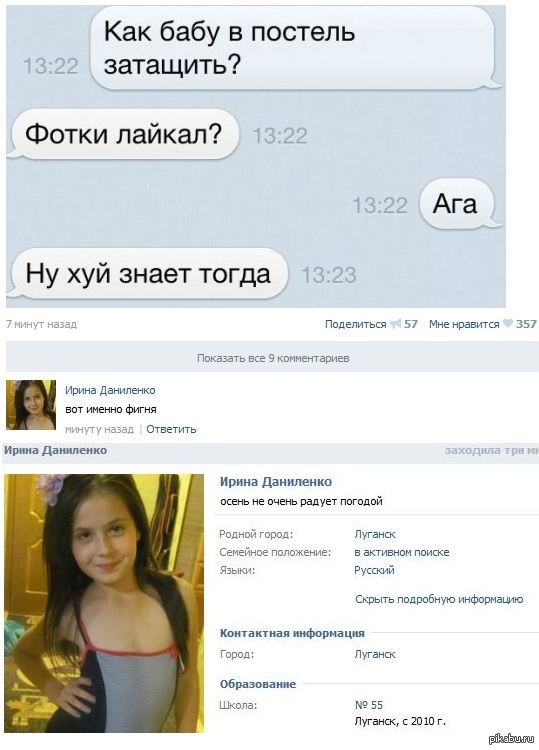
Task: Click Луганск next to Родной город
Action: (375, 534)
